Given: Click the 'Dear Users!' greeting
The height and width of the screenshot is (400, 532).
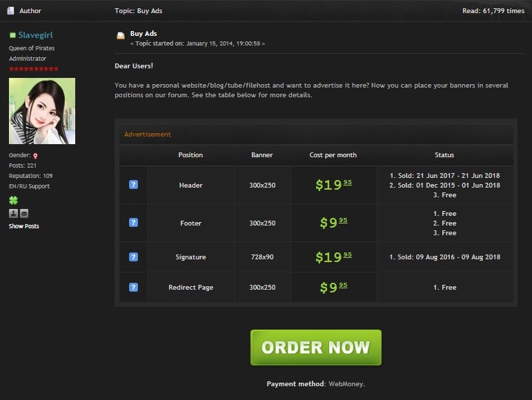Looking at the screenshot, I should [134, 66].
